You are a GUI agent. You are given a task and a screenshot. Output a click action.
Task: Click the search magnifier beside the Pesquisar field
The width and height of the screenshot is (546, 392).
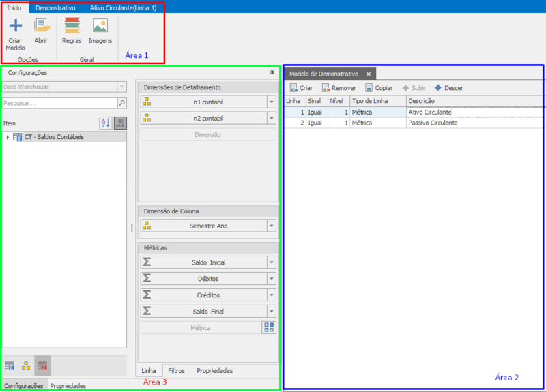[x=122, y=103]
